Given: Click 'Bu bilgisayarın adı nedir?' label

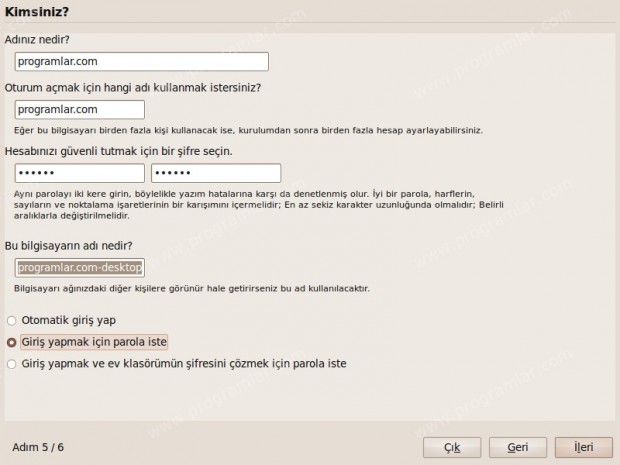Looking at the screenshot, I should (x=68, y=246).
